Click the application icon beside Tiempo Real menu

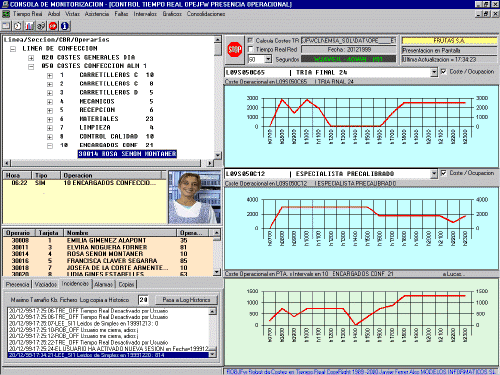click(6, 14)
